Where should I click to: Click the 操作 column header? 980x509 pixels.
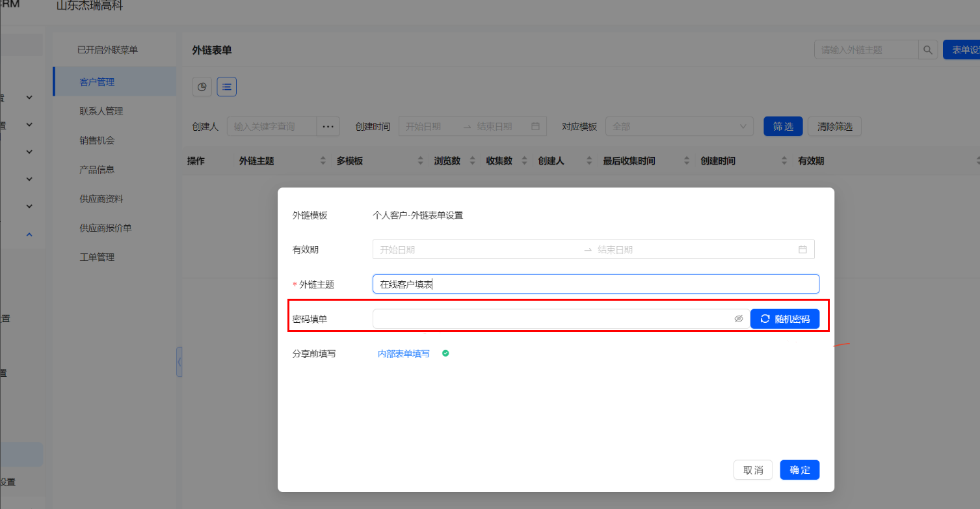[x=196, y=161]
